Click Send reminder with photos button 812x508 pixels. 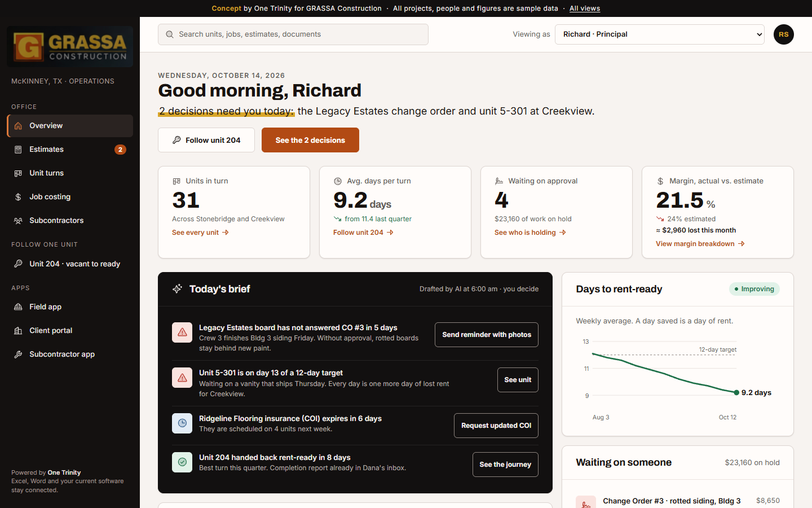487,335
